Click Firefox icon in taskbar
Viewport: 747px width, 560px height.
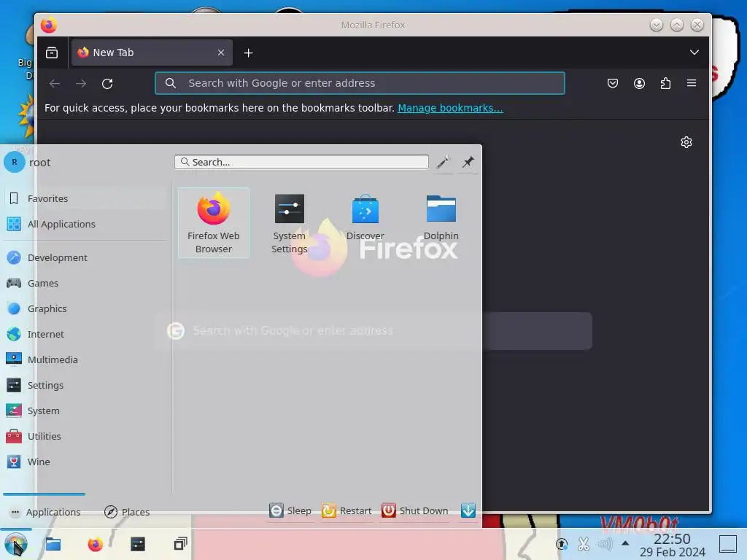click(96, 544)
